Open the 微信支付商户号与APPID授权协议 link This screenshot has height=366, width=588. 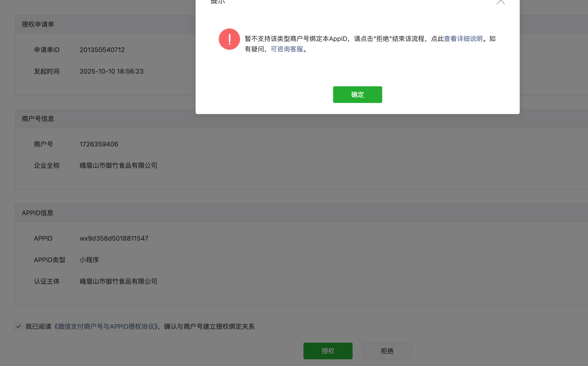pyautogui.click(x=106, y=326)
